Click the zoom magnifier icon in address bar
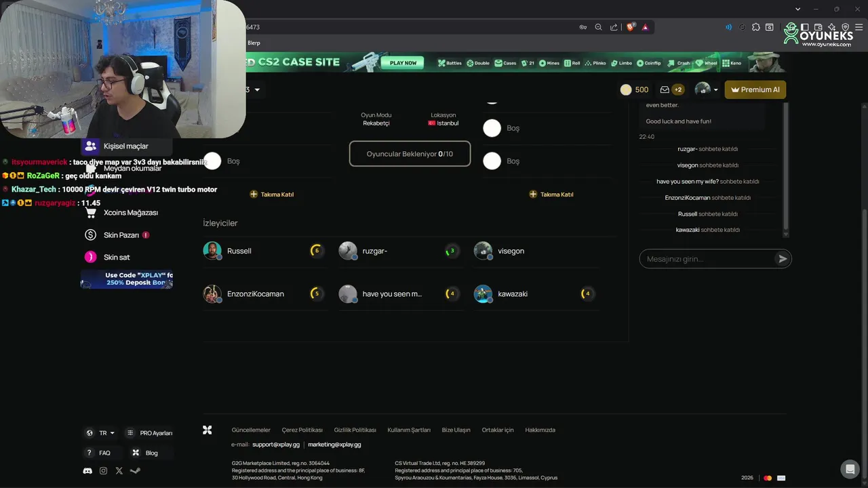 [598, 27]
